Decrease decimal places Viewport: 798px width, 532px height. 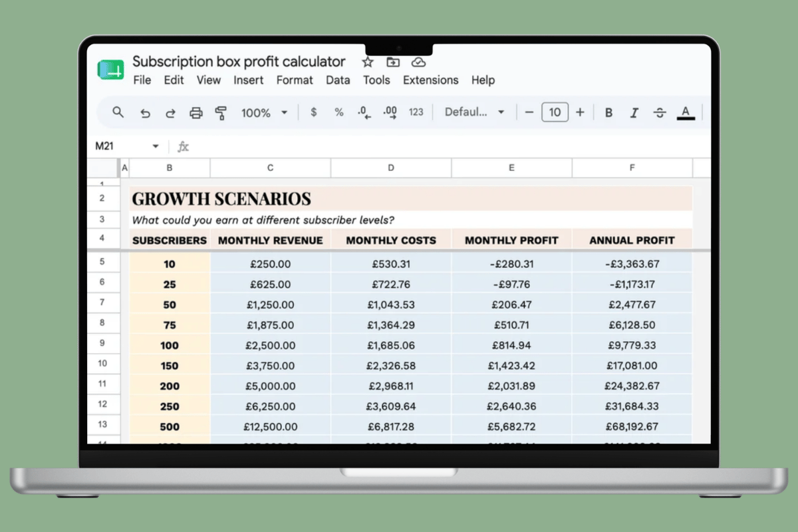pos(363,112)
